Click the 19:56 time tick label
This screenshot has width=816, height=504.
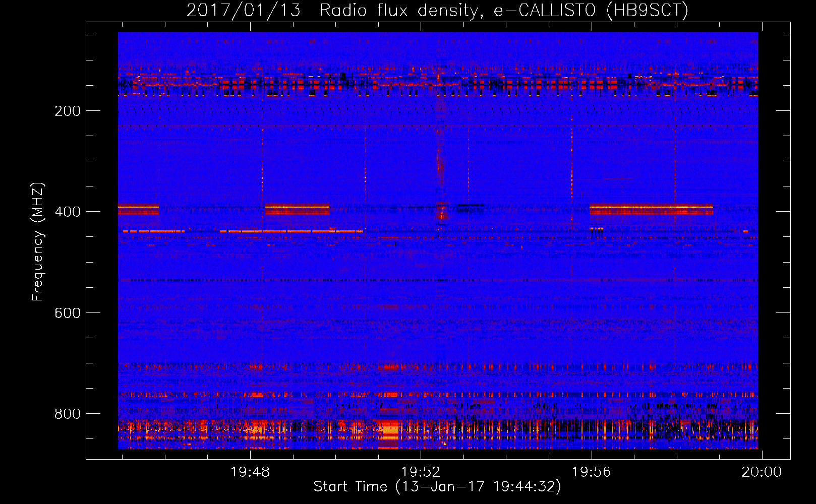click(591, 472)
